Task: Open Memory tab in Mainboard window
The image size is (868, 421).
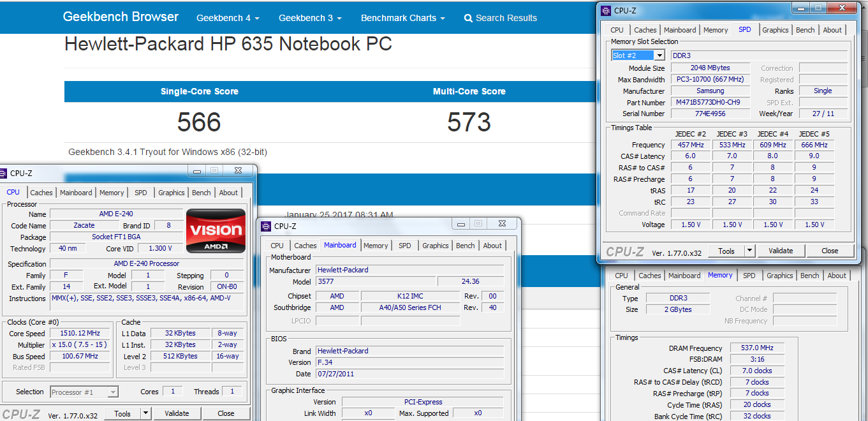Action: [x=376, y=246]
